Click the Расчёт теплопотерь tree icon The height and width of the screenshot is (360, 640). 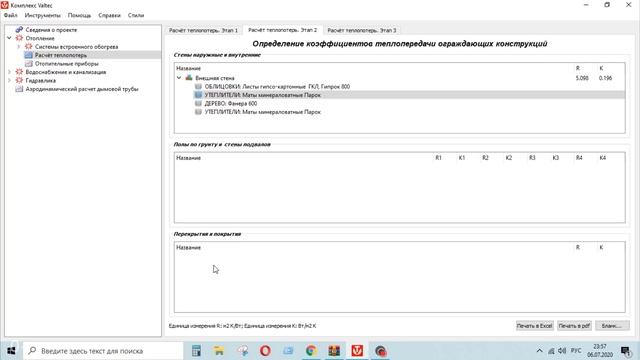[28, 55]
